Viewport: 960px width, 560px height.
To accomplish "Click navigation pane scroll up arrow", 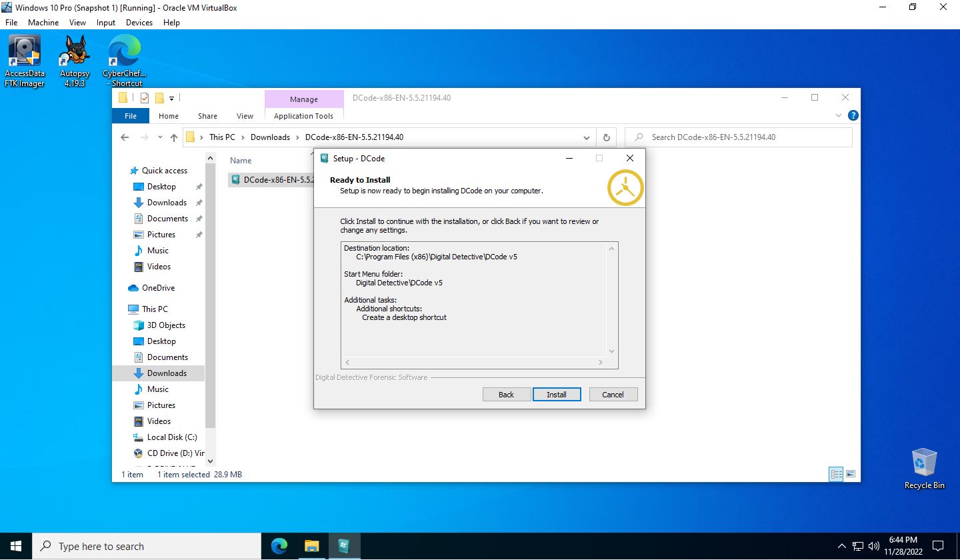I will click(210, 159).
